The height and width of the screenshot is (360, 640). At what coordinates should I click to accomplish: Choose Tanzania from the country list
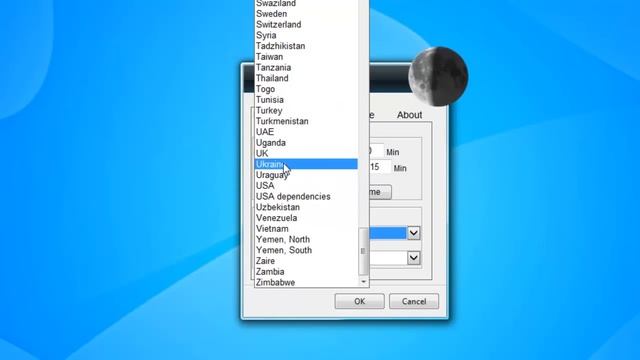point(306,68)
